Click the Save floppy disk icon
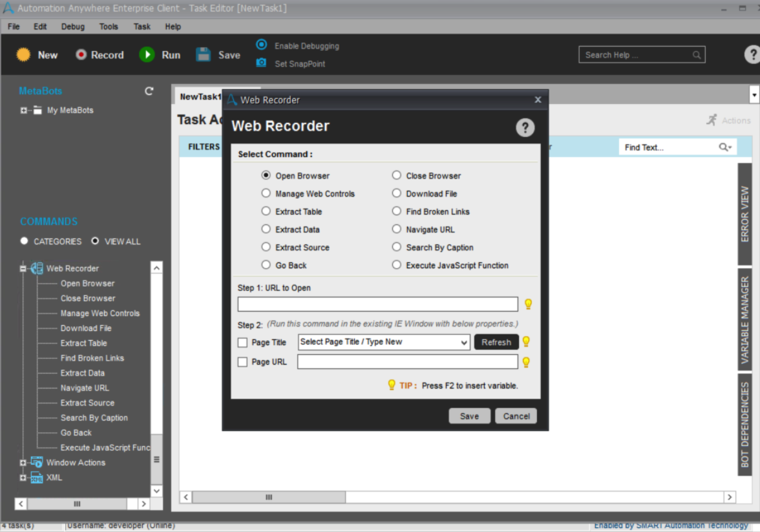Image resolution: width=760 pixels, height=532 pixels. click(x=203, y=54)
